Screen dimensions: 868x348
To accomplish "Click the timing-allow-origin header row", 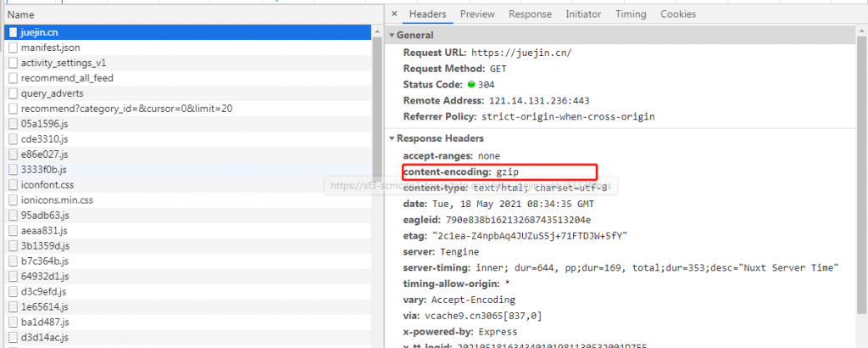I will (457, 283).
